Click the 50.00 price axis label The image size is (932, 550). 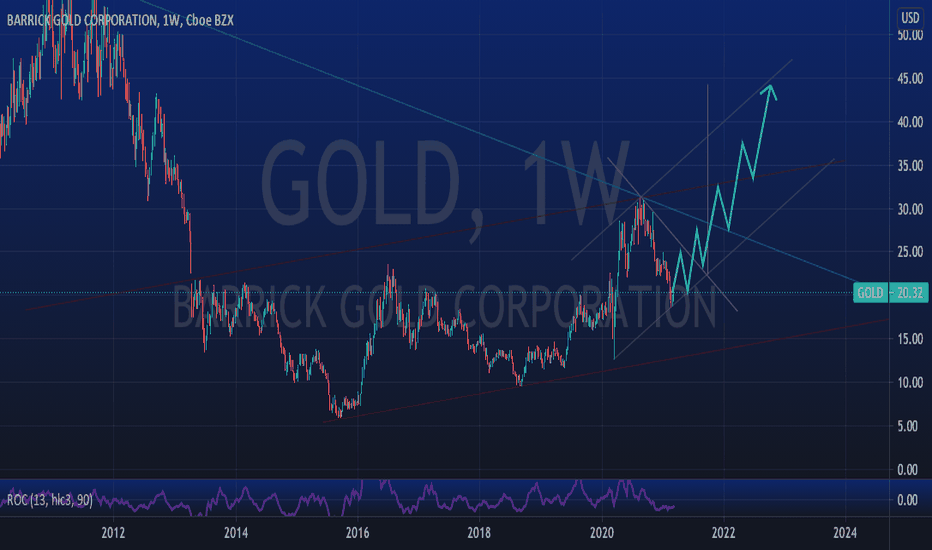[910, 35]
